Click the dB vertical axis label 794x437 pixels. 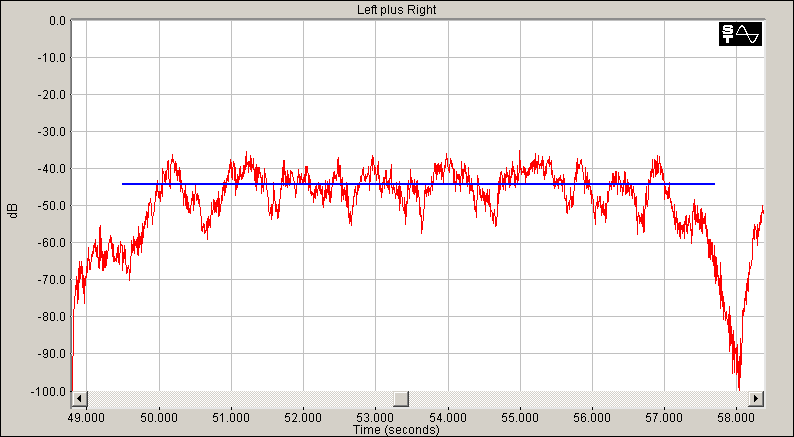click(12, 211)
